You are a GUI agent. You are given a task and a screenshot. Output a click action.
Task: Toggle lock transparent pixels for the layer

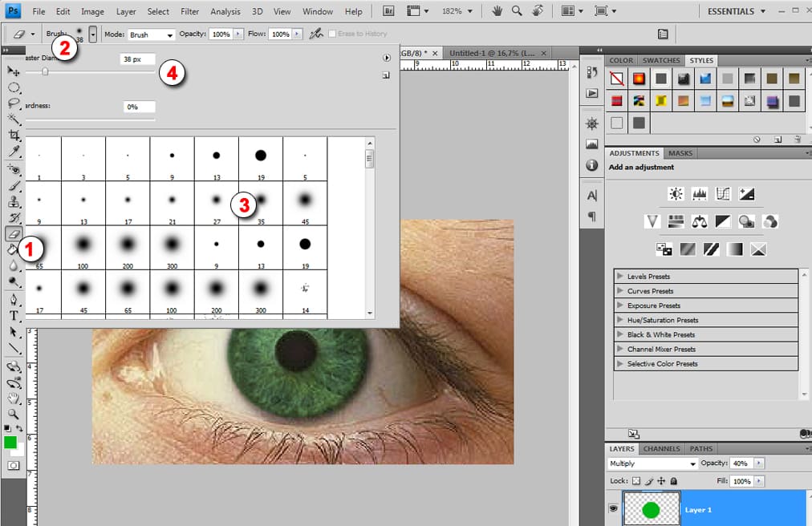636,481
